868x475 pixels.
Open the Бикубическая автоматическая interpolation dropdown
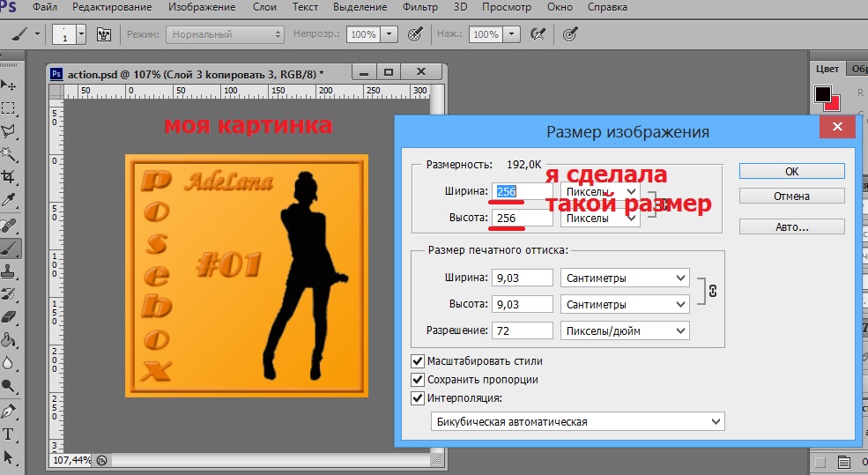point(577,422)
